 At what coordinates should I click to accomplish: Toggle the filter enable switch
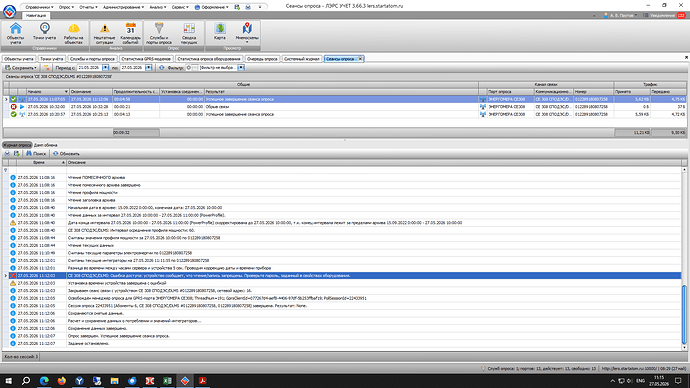point(192,68)
